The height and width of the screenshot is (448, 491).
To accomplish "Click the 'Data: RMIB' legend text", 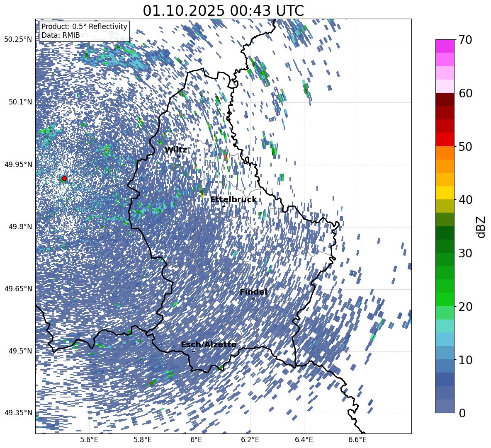I will [x=61, y=35].
